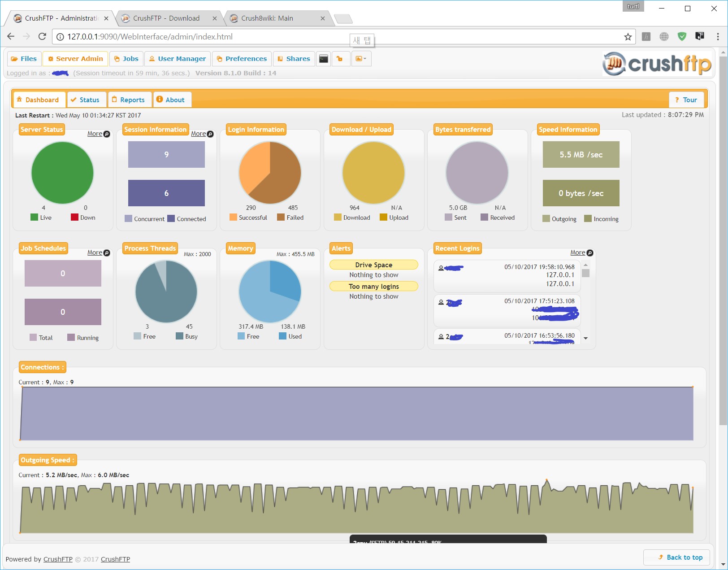728x570 pixels.
Task: Click the user icon of 17:51:23.108 login
Action: [441, 302]
